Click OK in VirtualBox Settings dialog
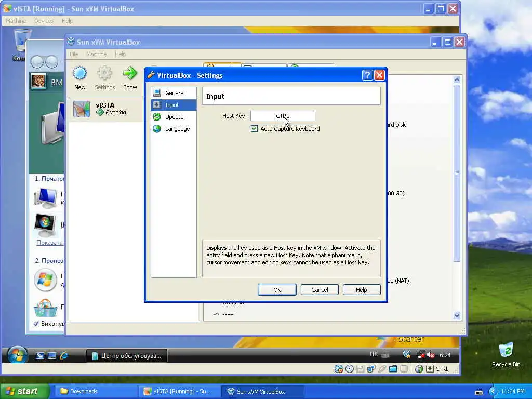Viewport: 532px width, 399px height. pos(277,290)
